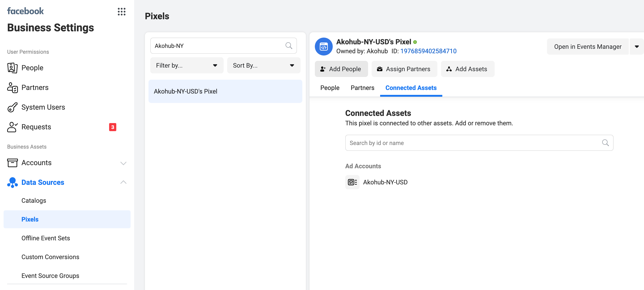The height and width of the screenshot is (290, 644).
Task: Switch to the Partners tab
Action: [362, 88]
